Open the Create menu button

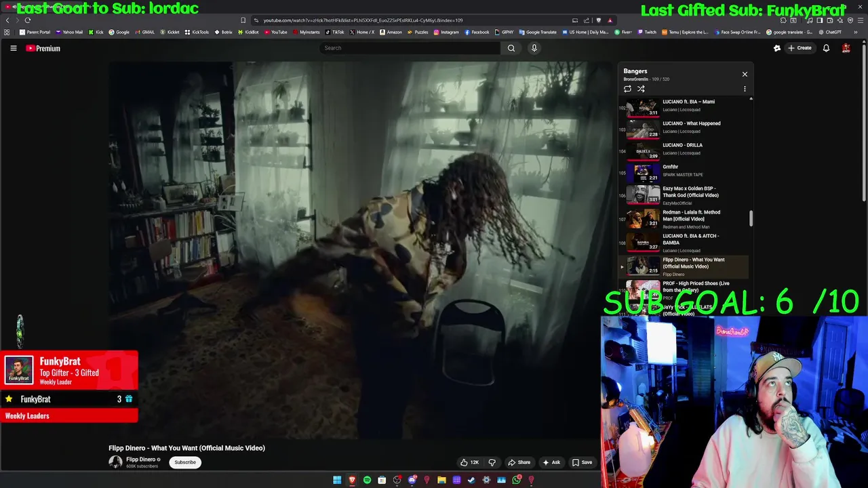[x=800, y=48]
